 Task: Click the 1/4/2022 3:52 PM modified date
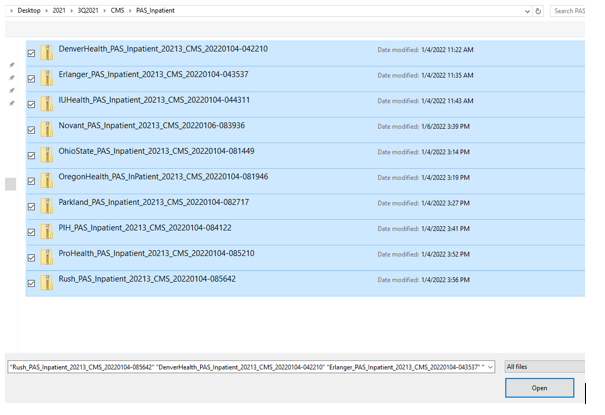pos(446,254)
